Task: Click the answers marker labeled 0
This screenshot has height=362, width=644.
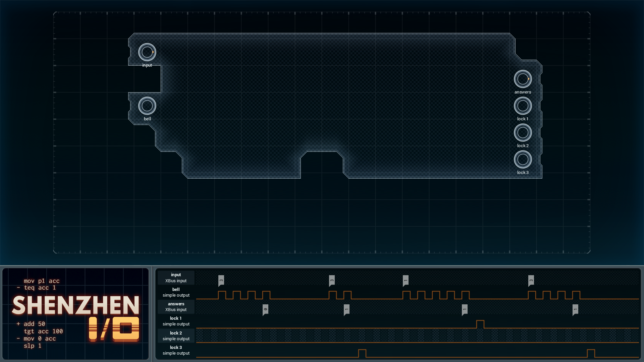Action: pos(265,310)
